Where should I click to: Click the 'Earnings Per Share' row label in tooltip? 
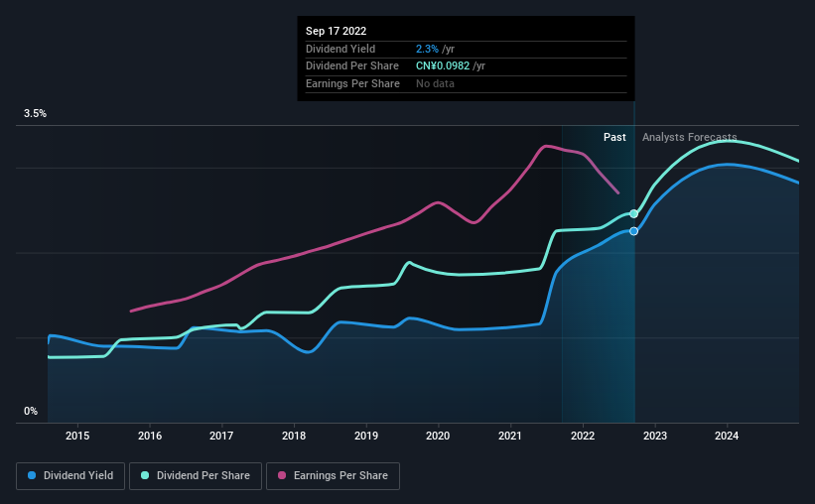353,83
